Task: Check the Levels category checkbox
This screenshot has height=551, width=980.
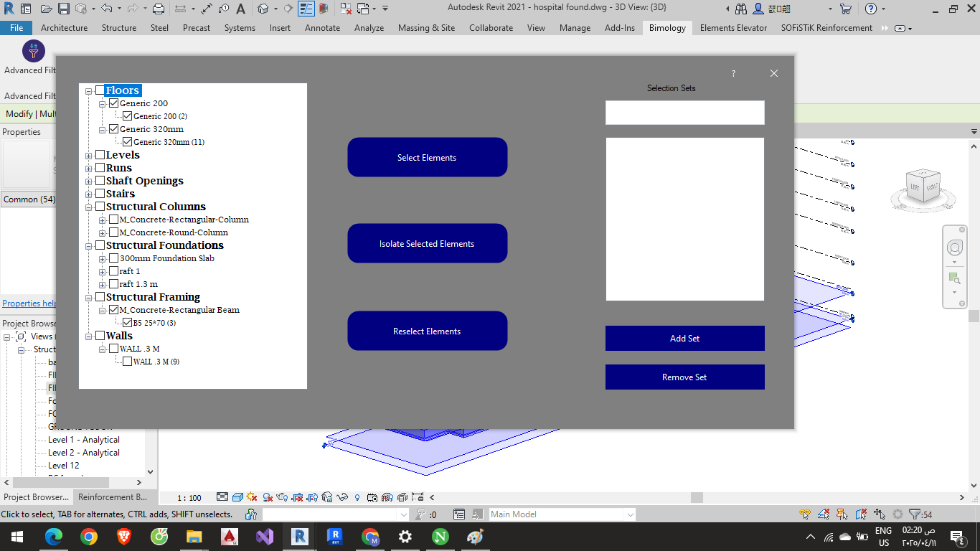Action: point(100,155)
